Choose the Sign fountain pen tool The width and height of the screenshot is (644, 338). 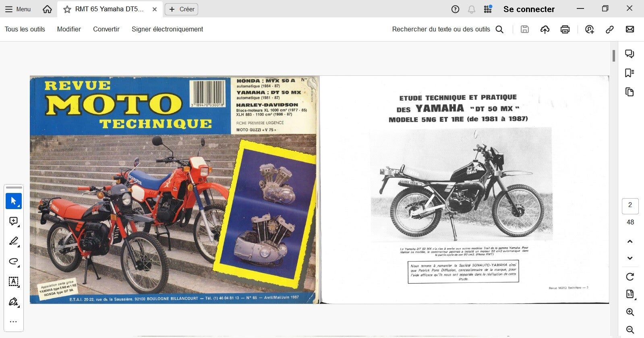coord(14,302)
